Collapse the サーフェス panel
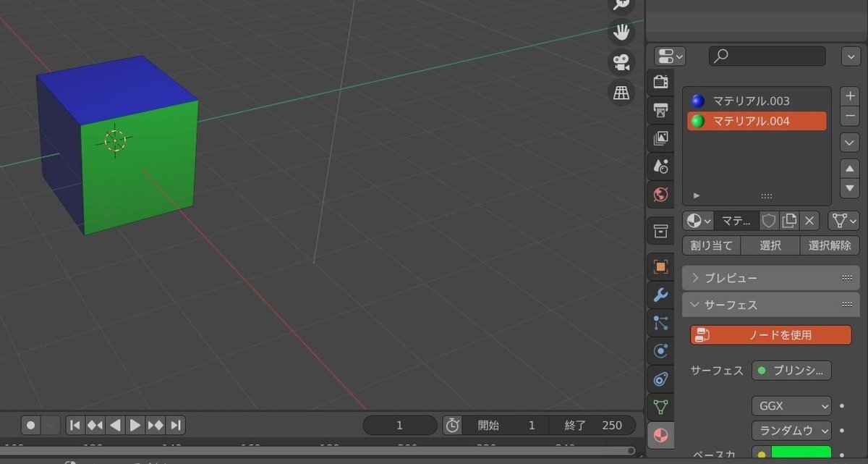The image size is (868, 464). (770, 305)
